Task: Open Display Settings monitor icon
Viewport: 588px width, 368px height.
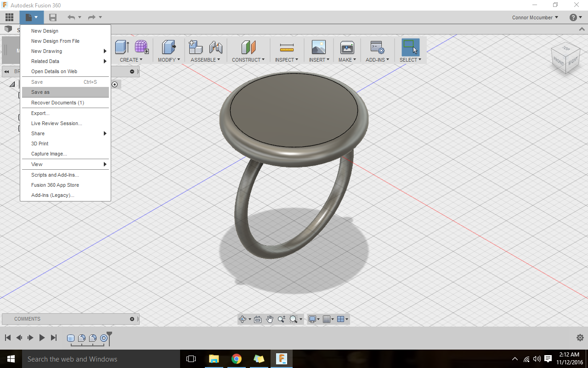Action: 312,319
